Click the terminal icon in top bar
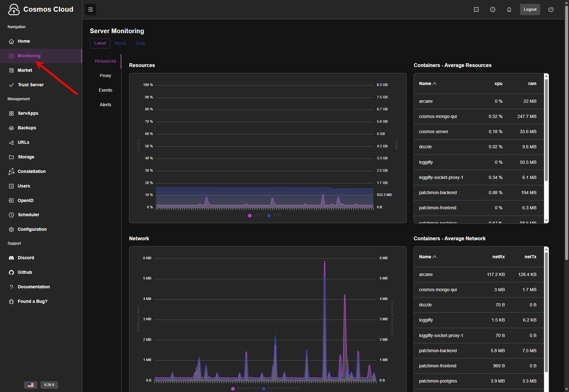The height and width of the screenshot is (392, 569). 476,9
